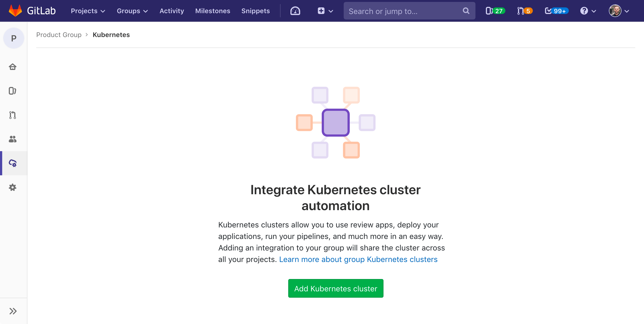The image size is (644, 324).
Task: Select the Milestones navigation item
Action: pyautogui.click(x=212, y=11)
